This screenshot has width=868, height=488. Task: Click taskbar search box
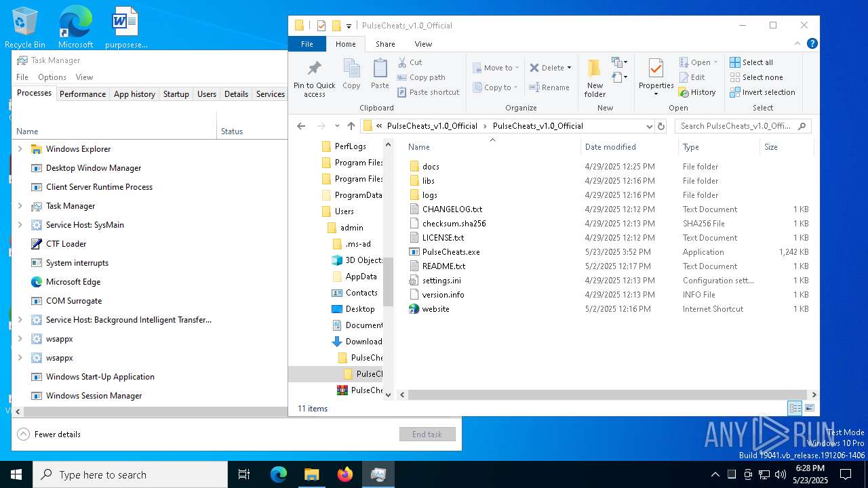130,474
